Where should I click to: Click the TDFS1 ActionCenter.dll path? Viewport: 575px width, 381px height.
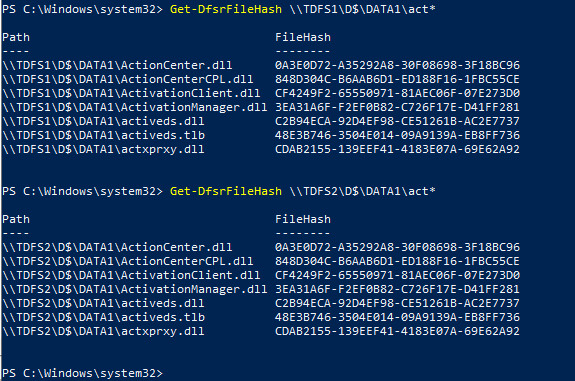coord(117,65)
